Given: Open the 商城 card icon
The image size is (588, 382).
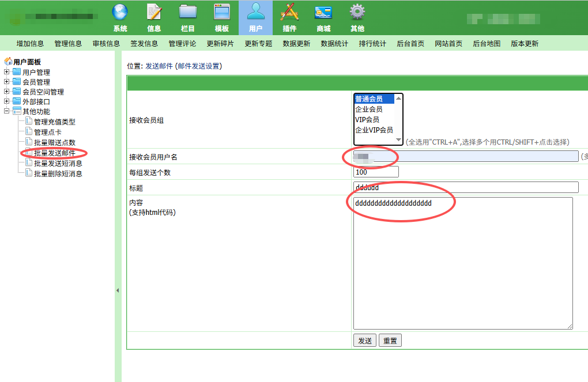Looking at the screenshot, I should (323, 12).
